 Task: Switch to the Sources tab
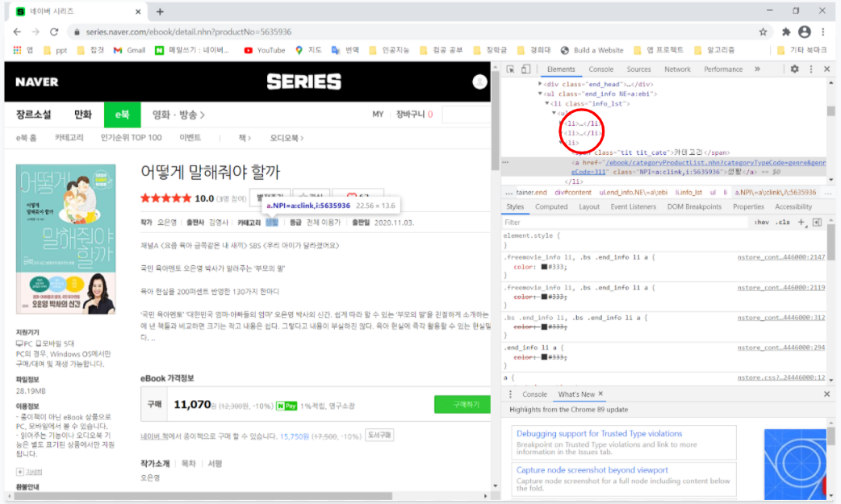tap(638, 69)
